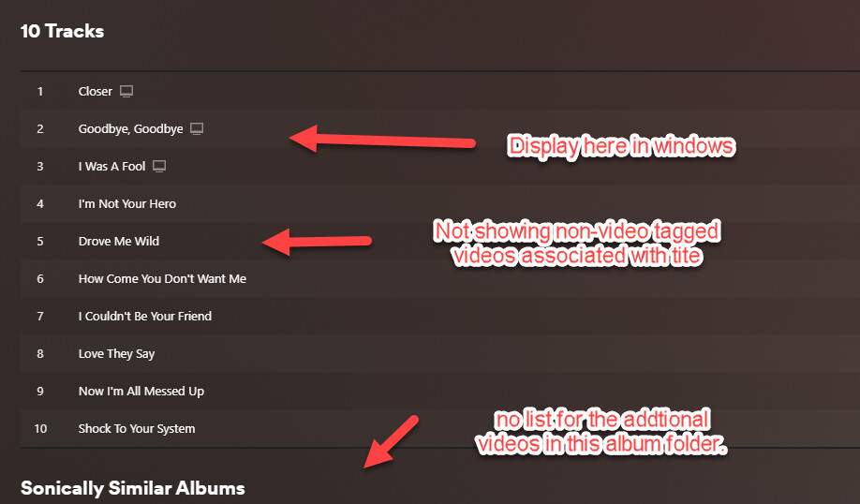The width and height of the screenshot is (860, 504).
Task: Select How Come You Don't Want Me
Action: pos(162,278)
